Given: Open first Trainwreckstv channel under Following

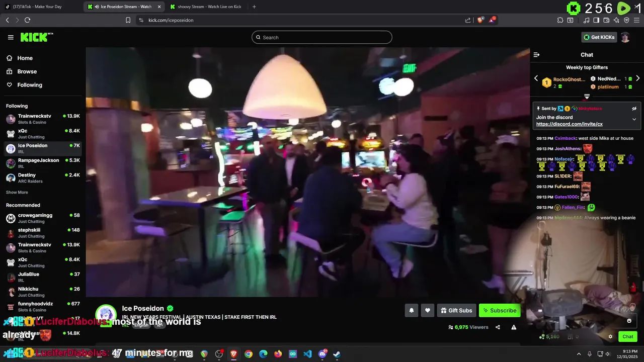Looking at the screenshot, I should pos(43,119).
